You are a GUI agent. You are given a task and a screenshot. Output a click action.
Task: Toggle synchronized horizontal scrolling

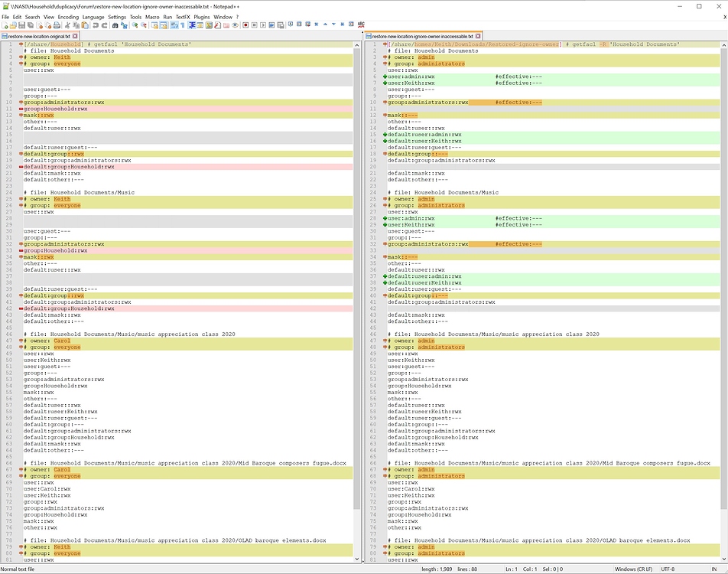point(164,25)
